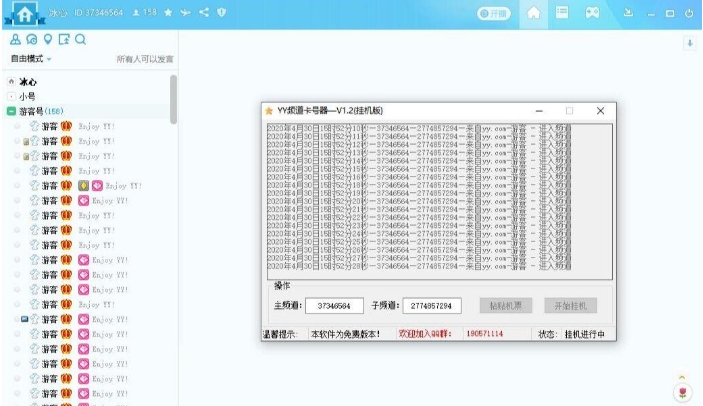Select the 冰心 root channel
This screenshot has height=406, width=703.
click(x=28, y=82)
